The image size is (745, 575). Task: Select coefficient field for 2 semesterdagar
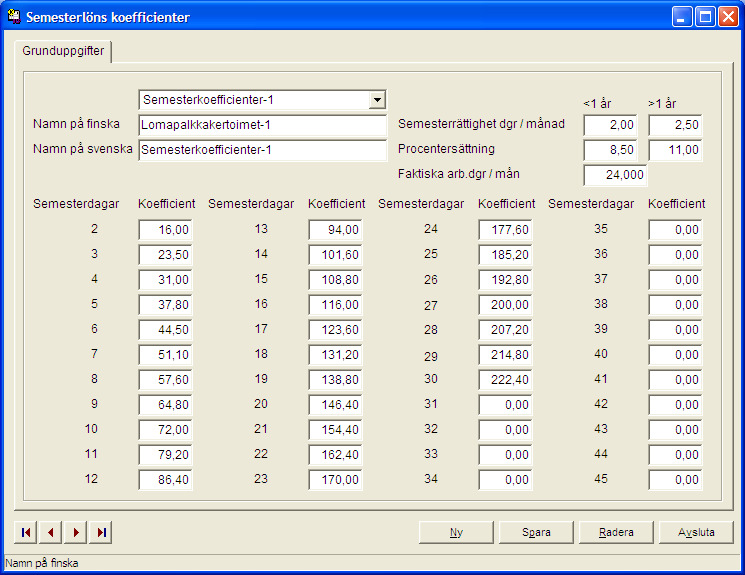pos(165,230)
